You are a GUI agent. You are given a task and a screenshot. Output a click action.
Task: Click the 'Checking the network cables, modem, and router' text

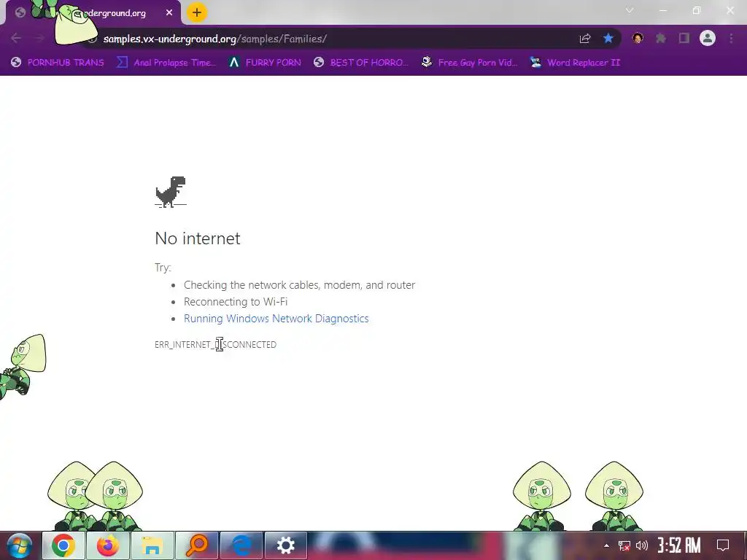pos(299,285)
